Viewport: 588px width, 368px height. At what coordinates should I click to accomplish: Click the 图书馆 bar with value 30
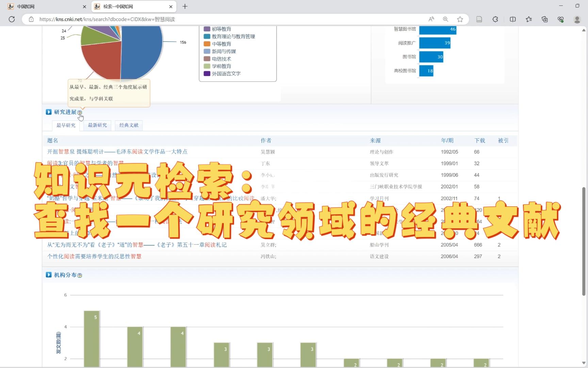click(x=431, y=57)
